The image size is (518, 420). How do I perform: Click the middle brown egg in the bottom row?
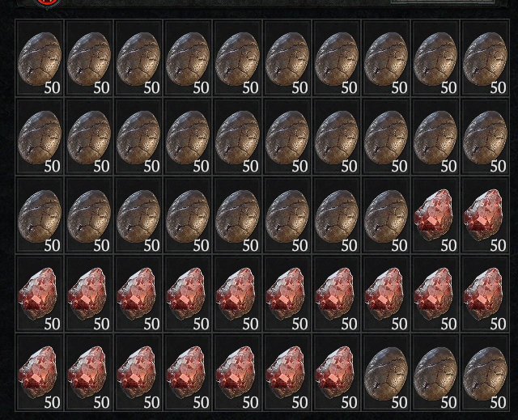435,372
